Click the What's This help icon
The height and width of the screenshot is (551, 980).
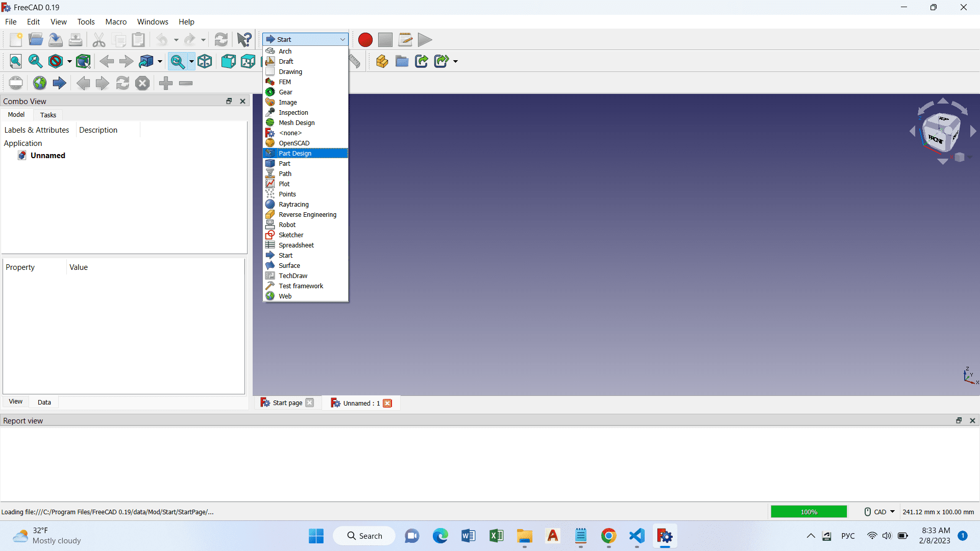(x=244, y=40)
